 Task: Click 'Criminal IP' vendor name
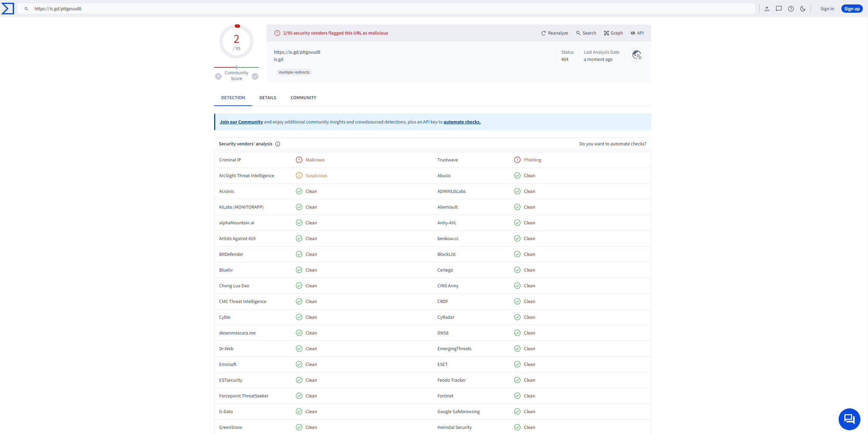pos(230,160)
